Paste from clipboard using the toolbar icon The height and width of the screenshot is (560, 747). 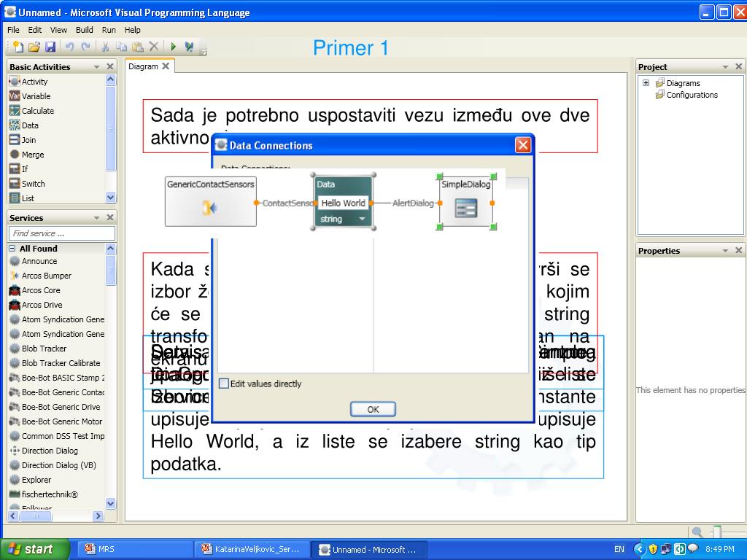click(138, 47)
